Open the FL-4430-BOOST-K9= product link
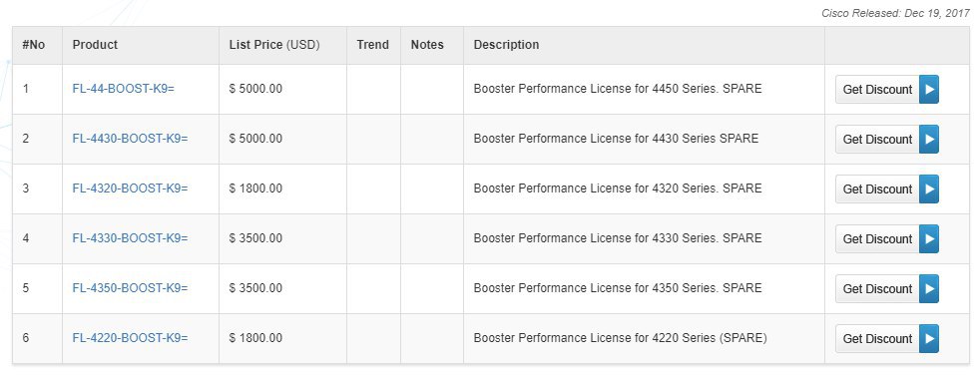This screenshot has width=980, height=377. click(130, 139)
